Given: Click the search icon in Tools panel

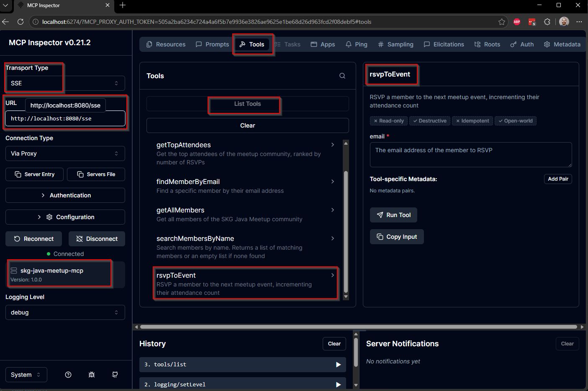Looking at the screenshot, I should tap(342, 76).
